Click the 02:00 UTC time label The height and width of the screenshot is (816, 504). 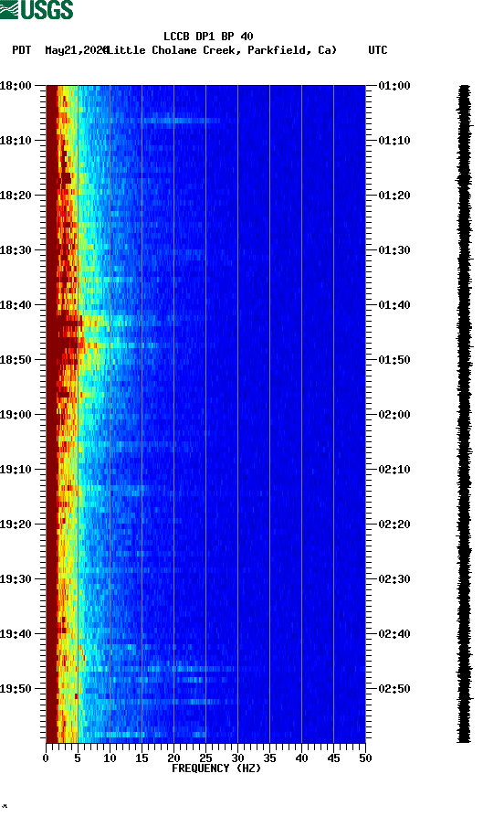394,415
